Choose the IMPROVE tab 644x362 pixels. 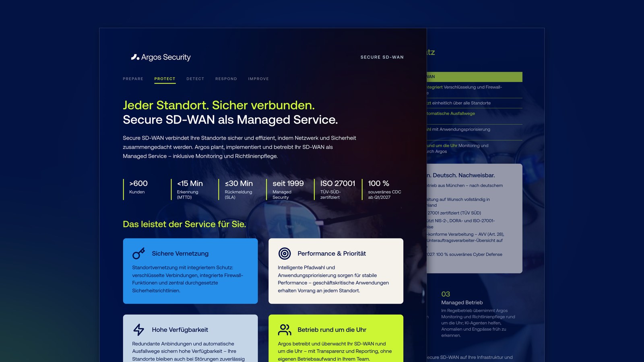click(258, 79)
